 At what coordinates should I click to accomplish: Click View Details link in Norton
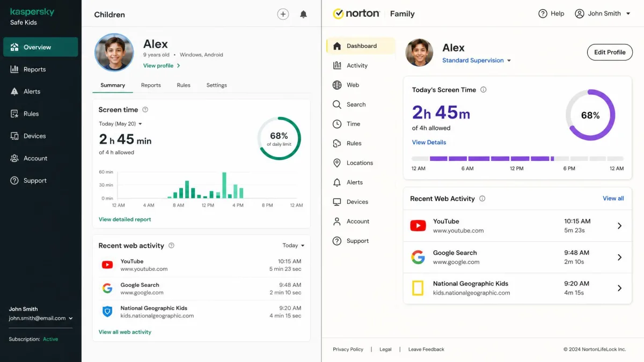click(x=429, y=142)
